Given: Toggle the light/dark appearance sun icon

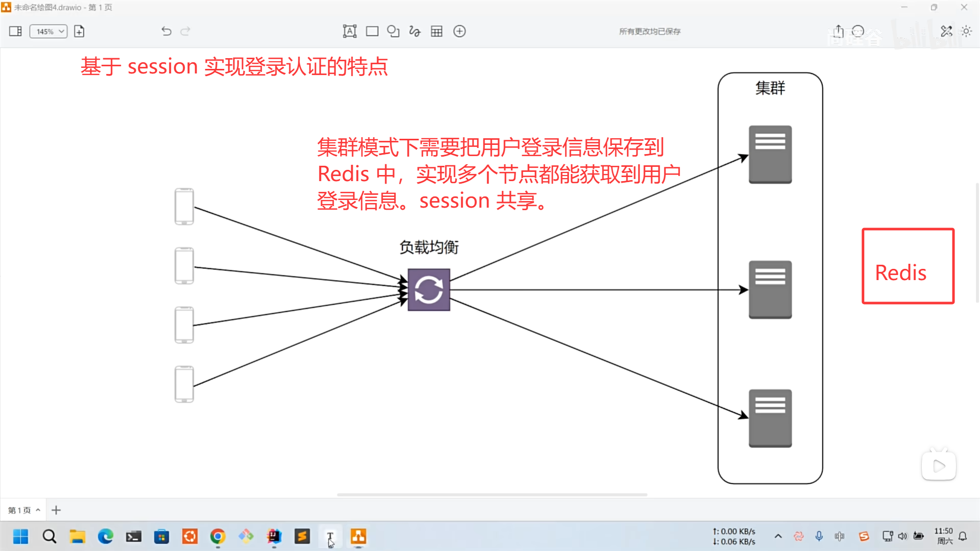Looking at the screenshot, I should click(x=966, y=31).
